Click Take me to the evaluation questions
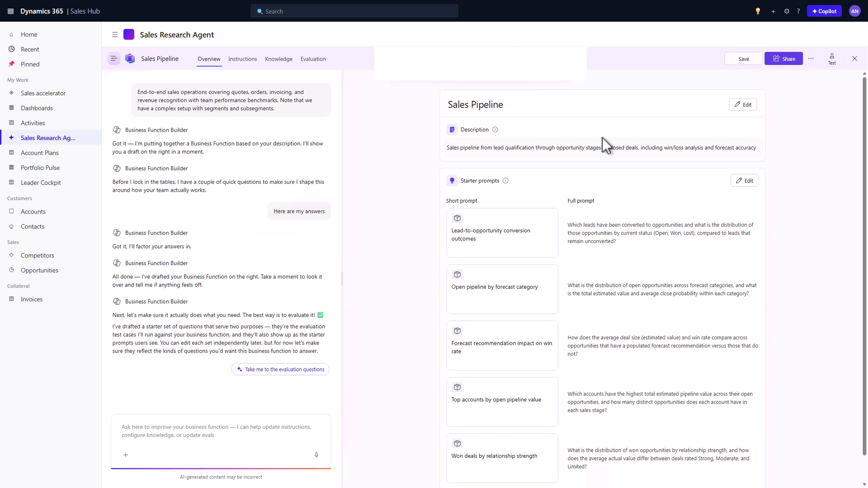 click(x=280, y=370)
